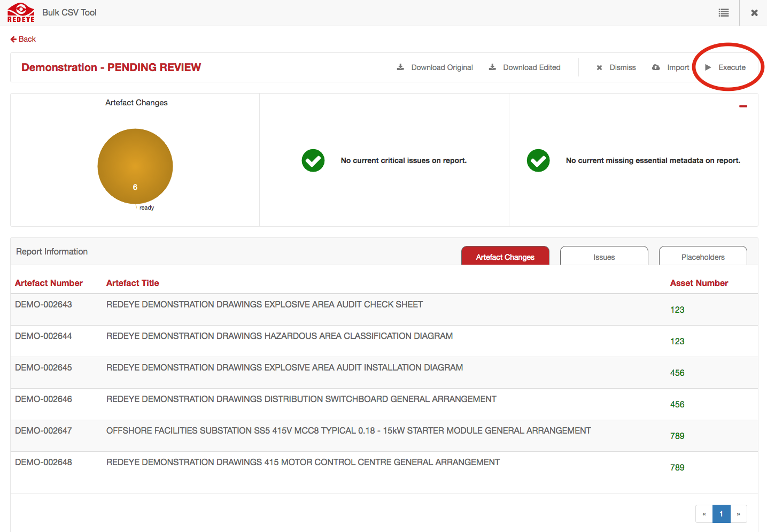Click the green check for missing metadata
The image size is (767, 532).
[538, 160]
